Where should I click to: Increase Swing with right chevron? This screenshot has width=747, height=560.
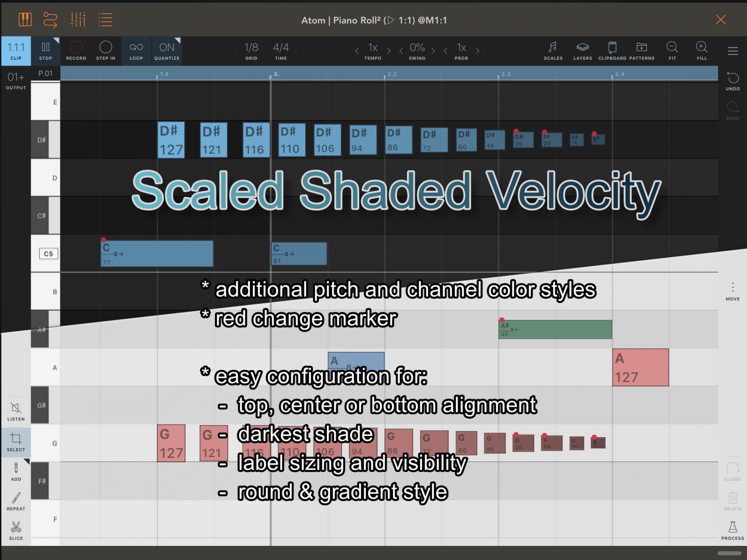point(433,51)
